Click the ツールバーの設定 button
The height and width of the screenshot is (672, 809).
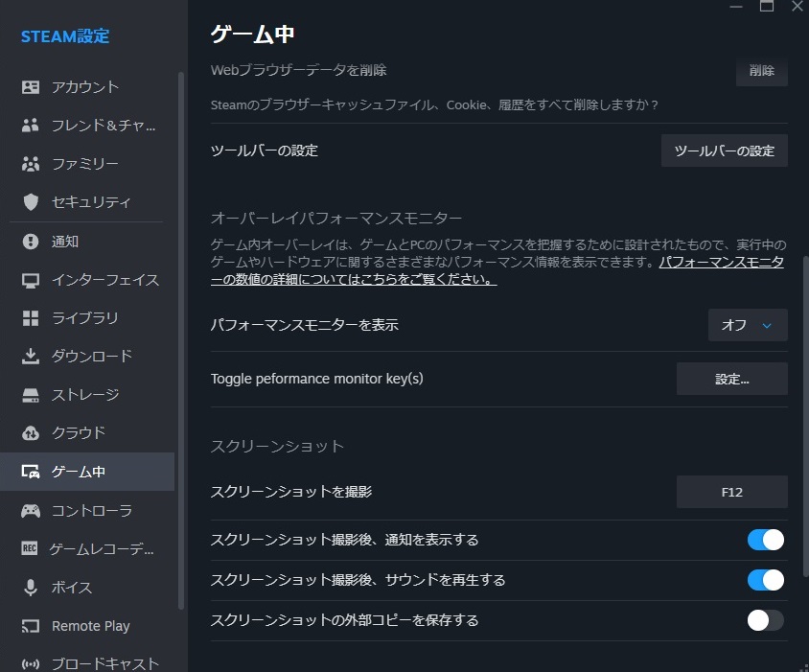(x=724, y=151)
